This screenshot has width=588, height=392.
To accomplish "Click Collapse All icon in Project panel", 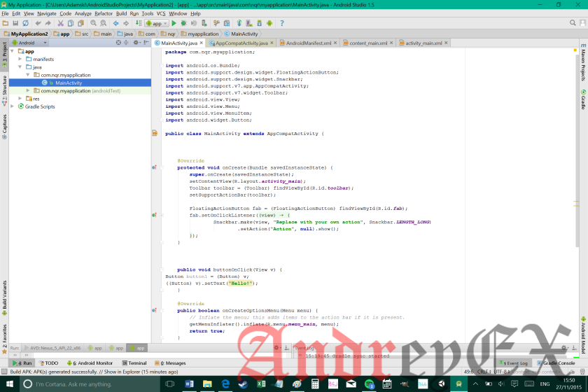I will [127, 43].
